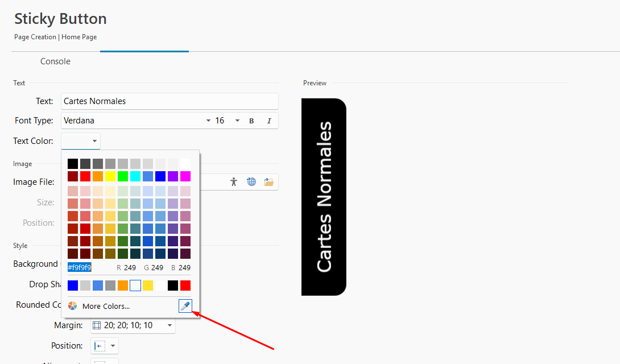Click the R value 249 field

point(130,267)
